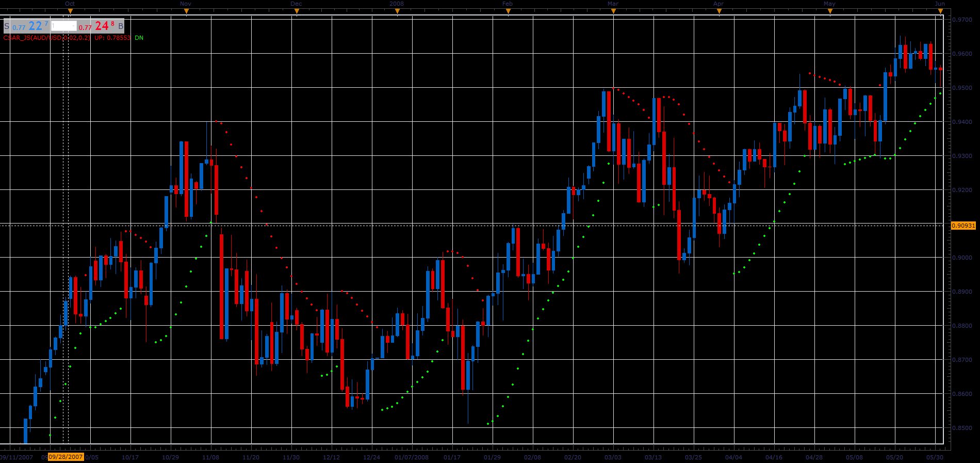Image resolution: width=980 pixels, height=463 pixels.
Task: Click the 0.9400 price axis label
Action: point(963,122)
